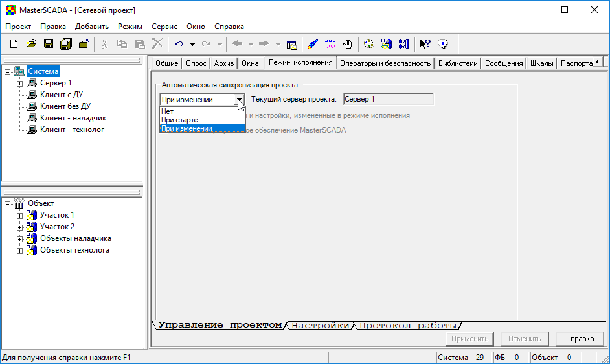Click the folder-with-arrow toolbar icon
The height and width of the screenshot is (364, 610).
(84, 44)
